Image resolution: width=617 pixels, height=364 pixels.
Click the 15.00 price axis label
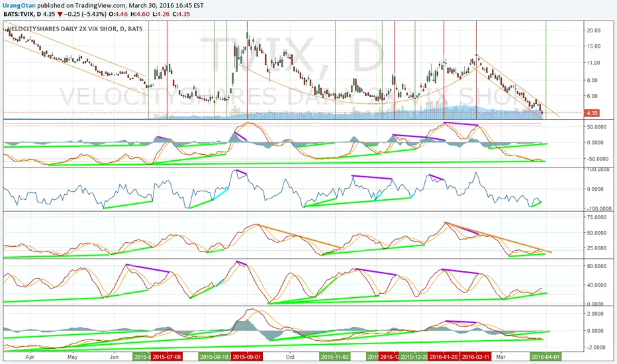pos(593,46)
